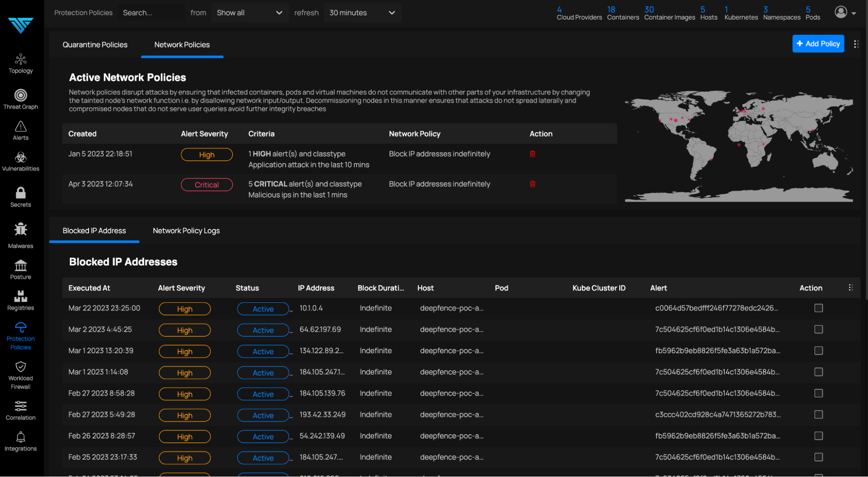Viewport: 868px width, 477px height.
Task: Go to the Vulnerabilities section
Action: click(x=20, y=161)
